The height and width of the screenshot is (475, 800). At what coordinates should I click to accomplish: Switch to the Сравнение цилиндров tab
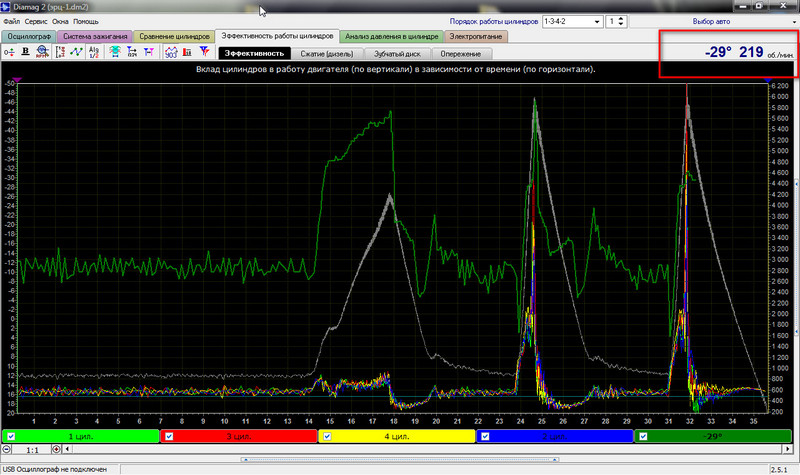click(x=174, y=36)
